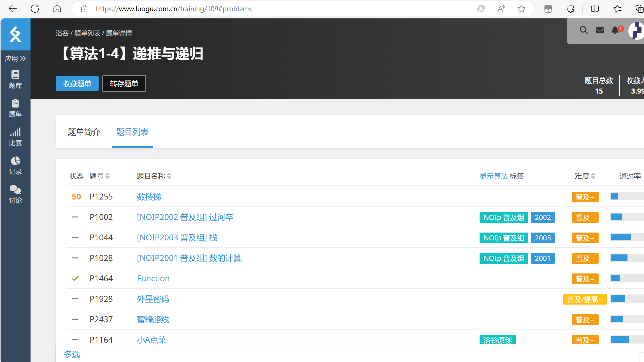Viewport: 644px width, 362px height.
Task: Expand the 应用 sidebar menu
Action: 15,59
